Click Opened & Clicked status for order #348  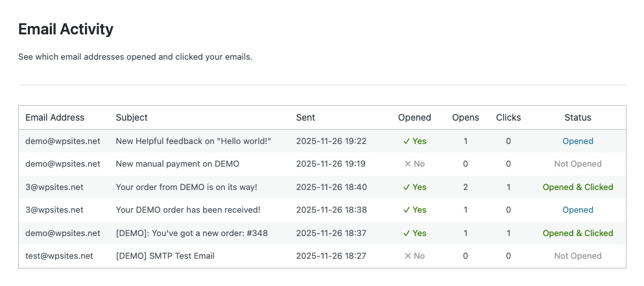coord(578,233)
